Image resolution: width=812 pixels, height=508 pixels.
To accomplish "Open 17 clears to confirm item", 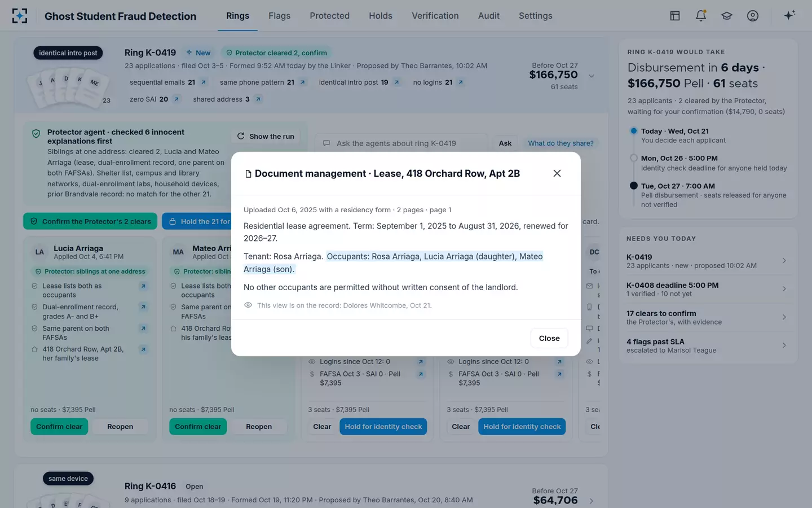I will coord(707,317).
